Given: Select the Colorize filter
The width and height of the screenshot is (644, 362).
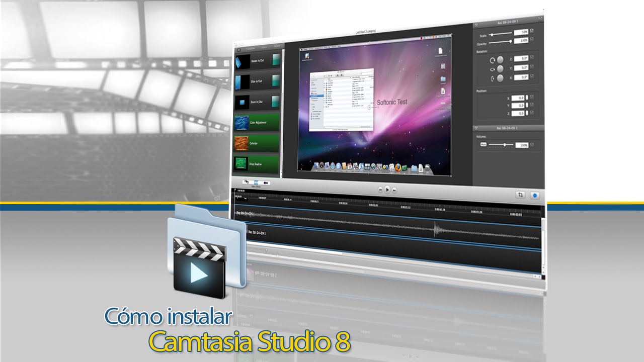Looking at the screenshot, I should click(x=257, y=144).
